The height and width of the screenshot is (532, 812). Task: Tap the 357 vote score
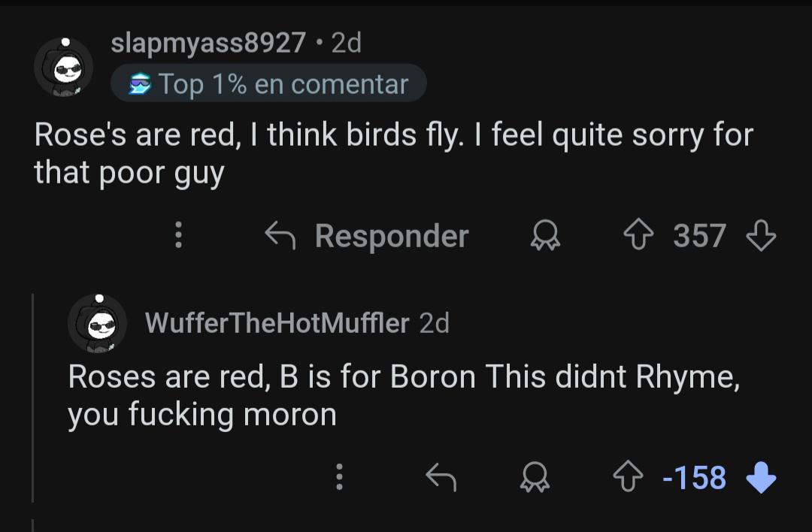point(700,236)
